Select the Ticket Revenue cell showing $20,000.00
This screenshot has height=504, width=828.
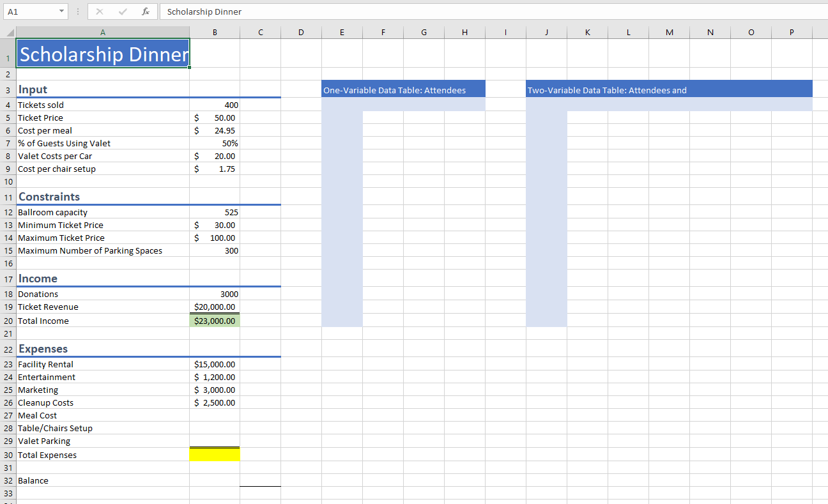tap(215, 307)
